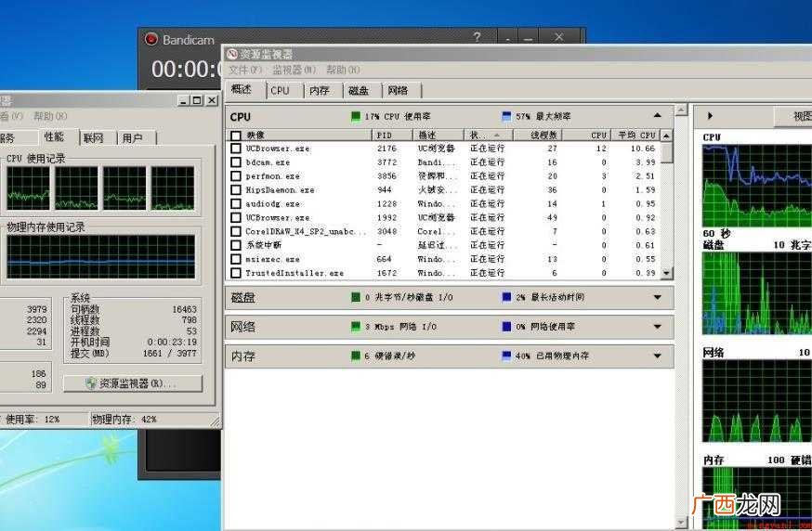Sort by the PID column header
The height and width of the screenshot is (531, 812).
(392, 136)
